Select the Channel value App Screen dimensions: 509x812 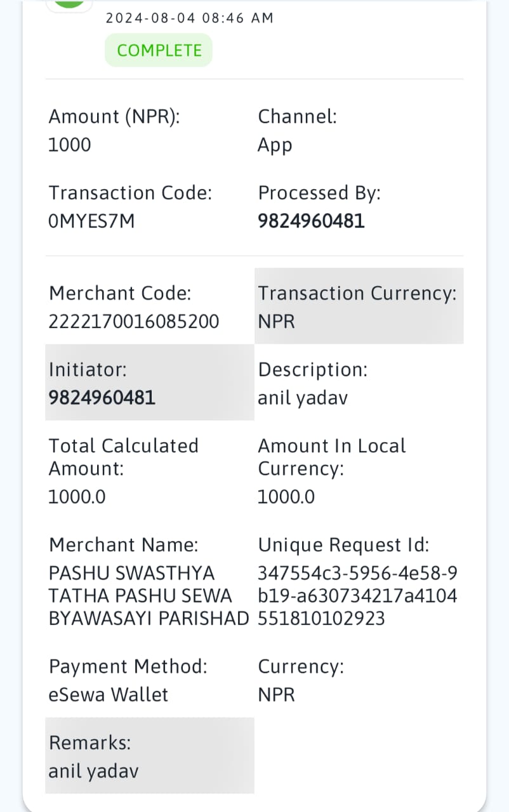(275, 146)
